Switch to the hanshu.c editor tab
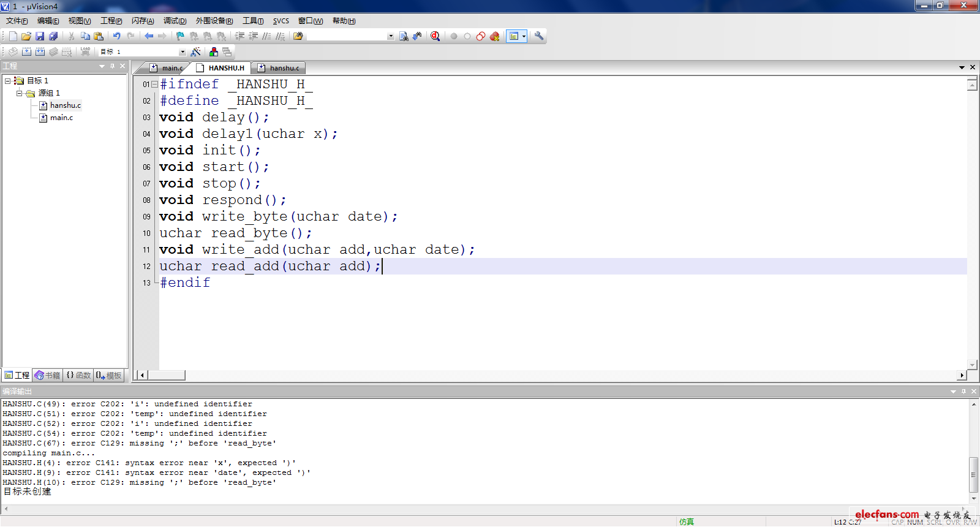Viewport: 980px width, 527px height. click(x=279, y=68)
